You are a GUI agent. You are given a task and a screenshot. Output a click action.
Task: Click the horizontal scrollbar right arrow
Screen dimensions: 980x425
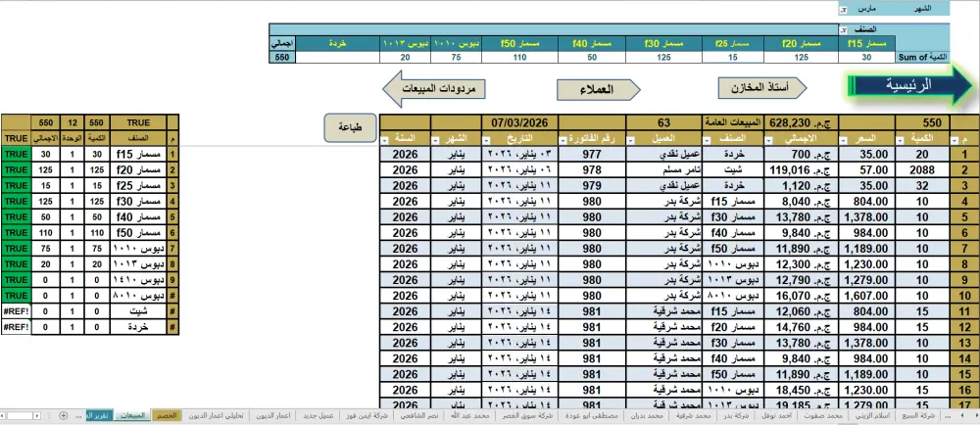click(x=39, y=415)
